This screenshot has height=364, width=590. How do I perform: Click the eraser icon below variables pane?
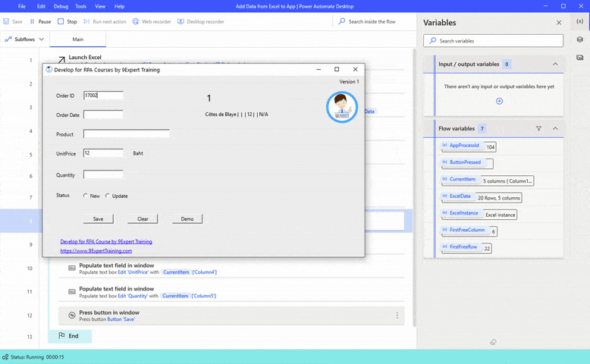point(493,343)
